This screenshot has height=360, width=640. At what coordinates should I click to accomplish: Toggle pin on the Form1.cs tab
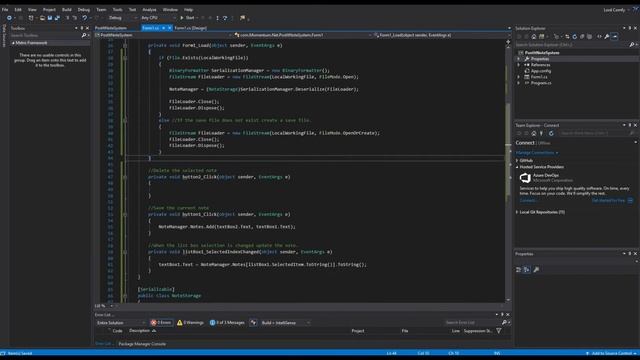[164, 28]
